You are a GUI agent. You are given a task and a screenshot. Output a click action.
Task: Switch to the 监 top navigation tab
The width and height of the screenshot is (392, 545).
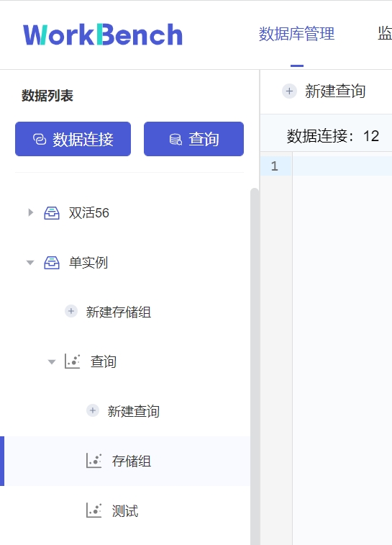click(385, 34)
